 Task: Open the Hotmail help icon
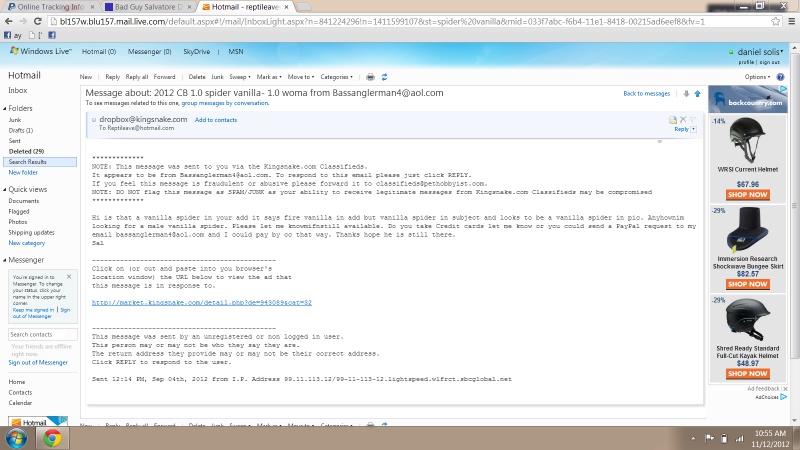click(780, 77)
